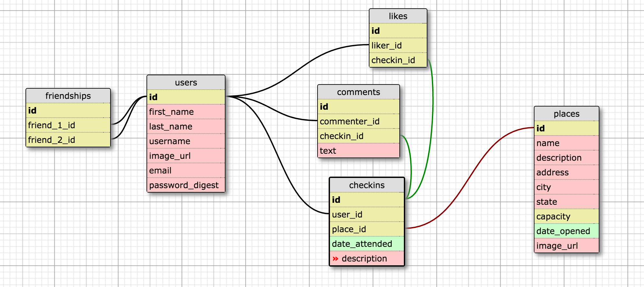The image size is (644, 287).
Task: Click the checkins table header
Action: 367,185
